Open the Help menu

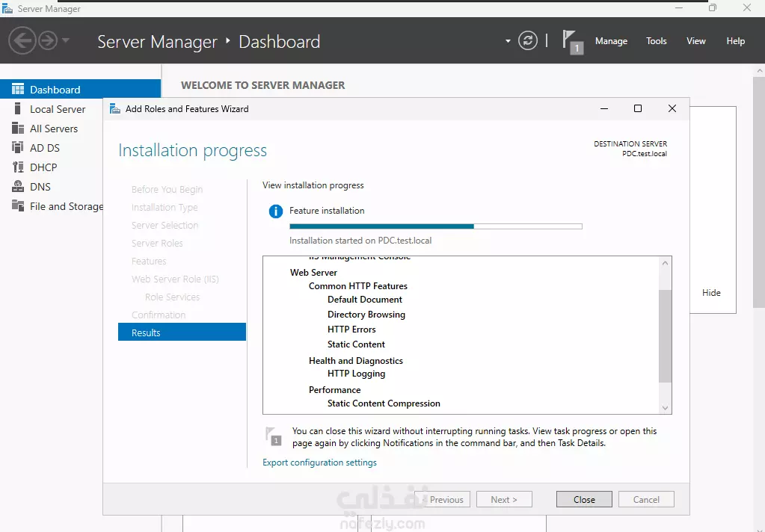(x=735, y=41)
